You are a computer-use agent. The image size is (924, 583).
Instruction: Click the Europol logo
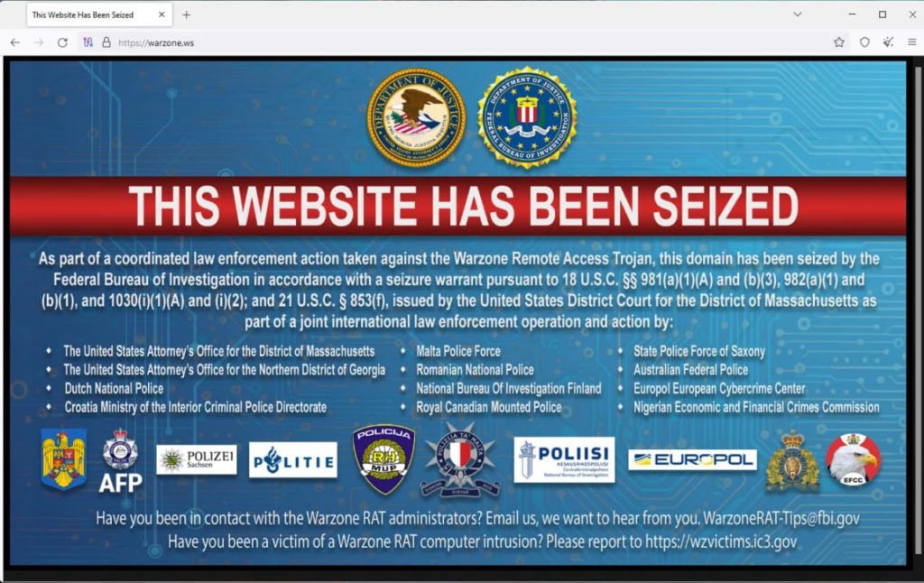click(692, 459)
